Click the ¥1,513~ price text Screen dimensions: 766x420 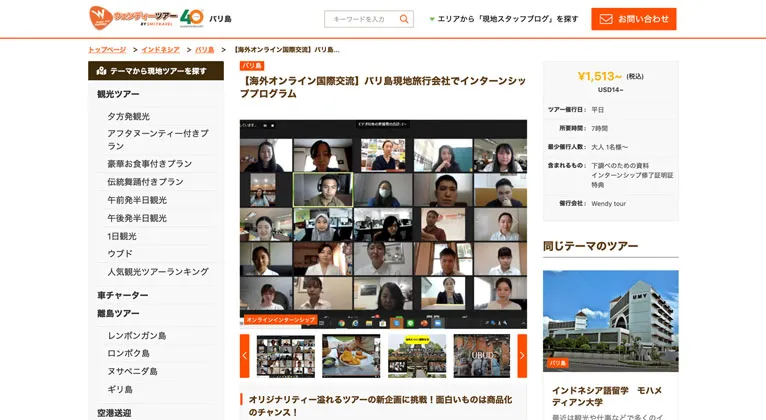[x=599, y=76]
